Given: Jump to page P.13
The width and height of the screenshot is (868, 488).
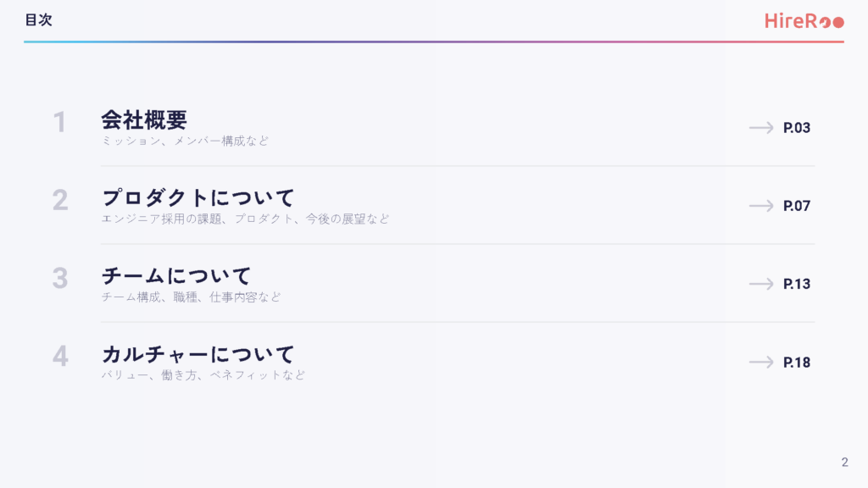Looking at the screenshot, I should point(797,284).
